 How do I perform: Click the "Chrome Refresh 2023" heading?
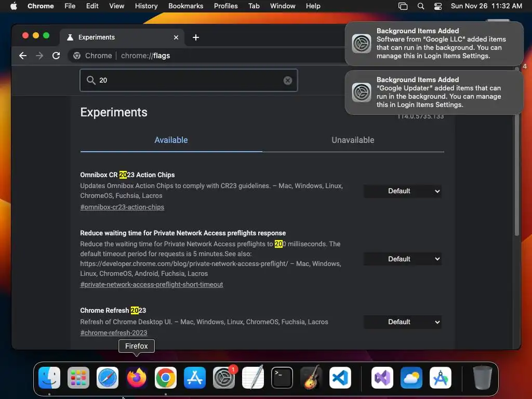point(113,311)
